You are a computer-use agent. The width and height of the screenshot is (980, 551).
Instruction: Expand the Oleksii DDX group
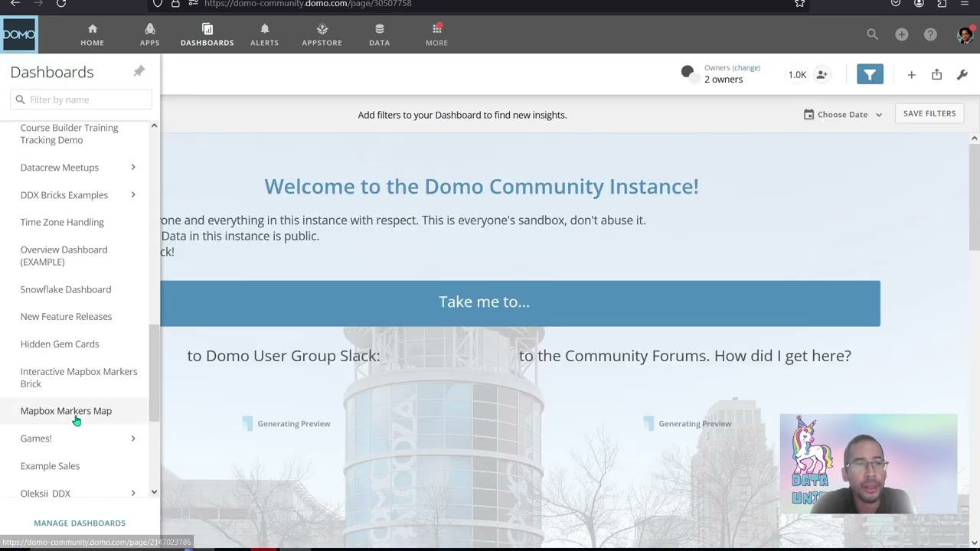pyautogui.click(x=132, y=494)
